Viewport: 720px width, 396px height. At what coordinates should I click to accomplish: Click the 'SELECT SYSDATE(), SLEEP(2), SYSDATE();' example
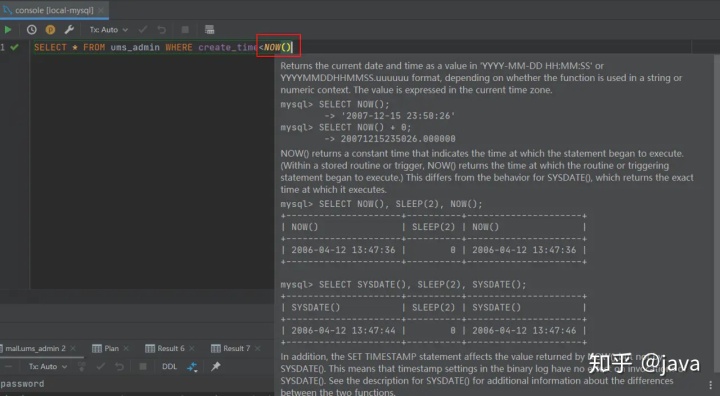coord(422,284)
